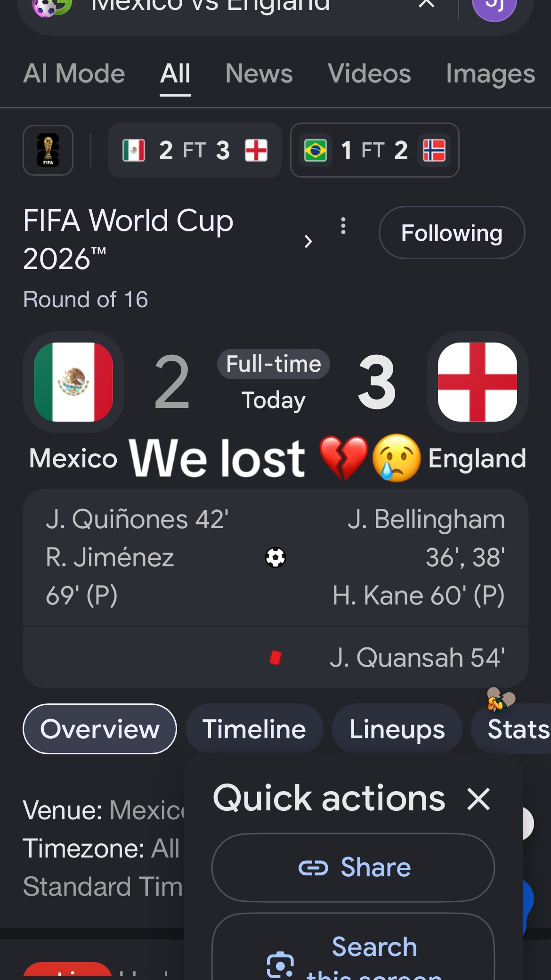Open AI Mode

[x=74, y=74]
